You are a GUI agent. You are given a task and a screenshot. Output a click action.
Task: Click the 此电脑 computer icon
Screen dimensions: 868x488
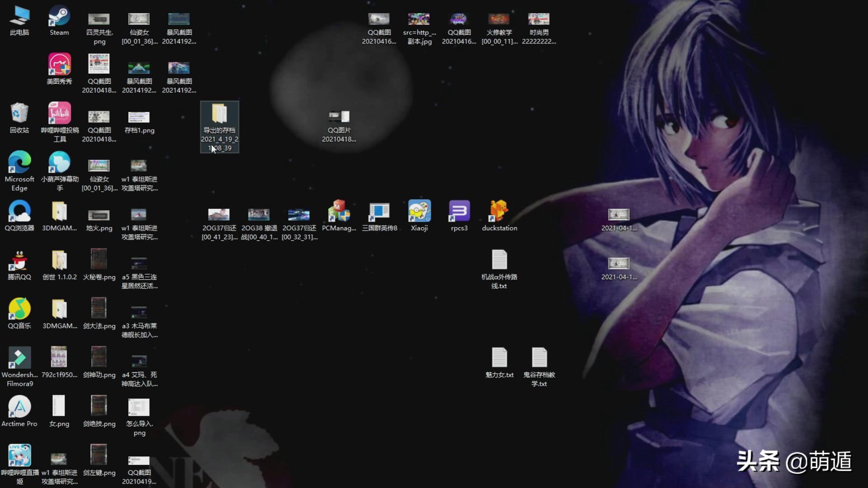(x=19, y=17)
